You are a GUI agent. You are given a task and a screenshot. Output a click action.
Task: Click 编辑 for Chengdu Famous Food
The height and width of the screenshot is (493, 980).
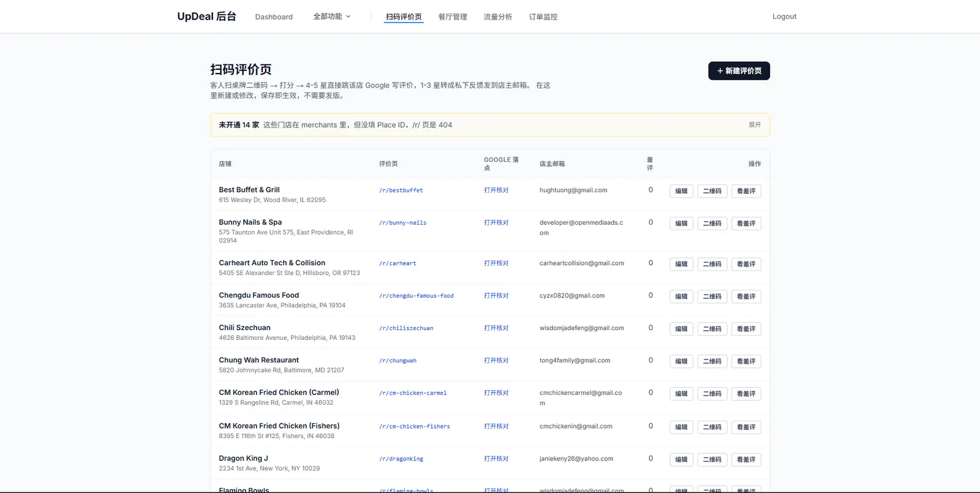pyautogui.click(x=681, y=296)
